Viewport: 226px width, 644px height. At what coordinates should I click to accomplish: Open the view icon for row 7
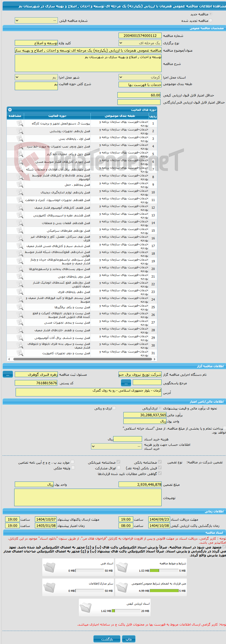(20, 169)
